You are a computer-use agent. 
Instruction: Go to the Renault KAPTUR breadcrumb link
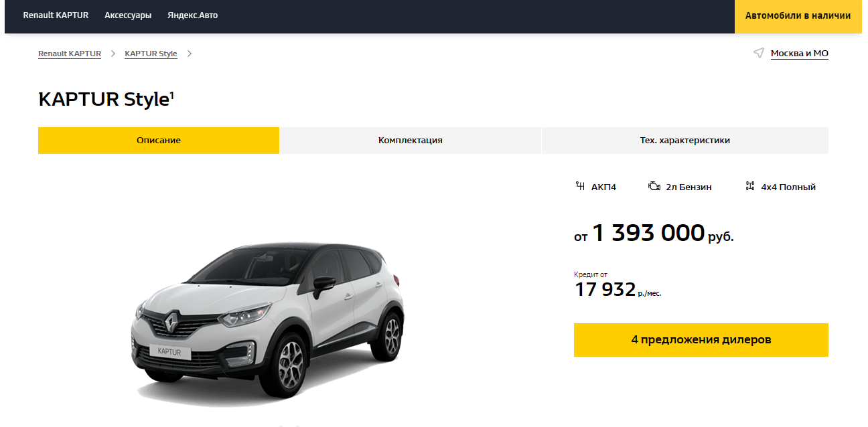pyautogui.click(x=70, y=54)
